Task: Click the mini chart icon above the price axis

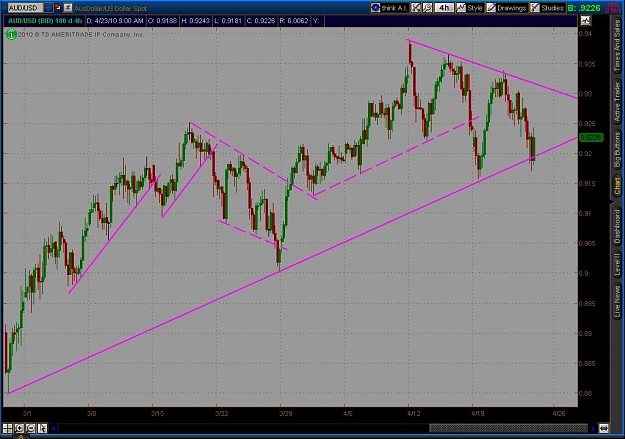Action: [585, 21]
